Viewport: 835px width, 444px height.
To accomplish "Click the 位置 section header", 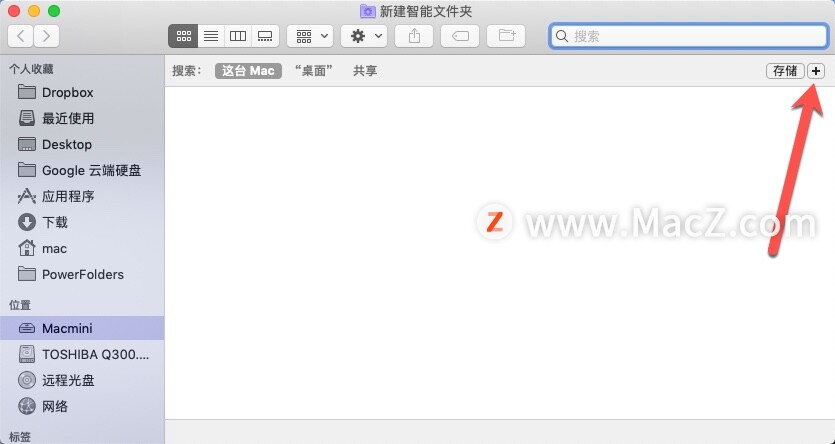I will tap(20, 305).
